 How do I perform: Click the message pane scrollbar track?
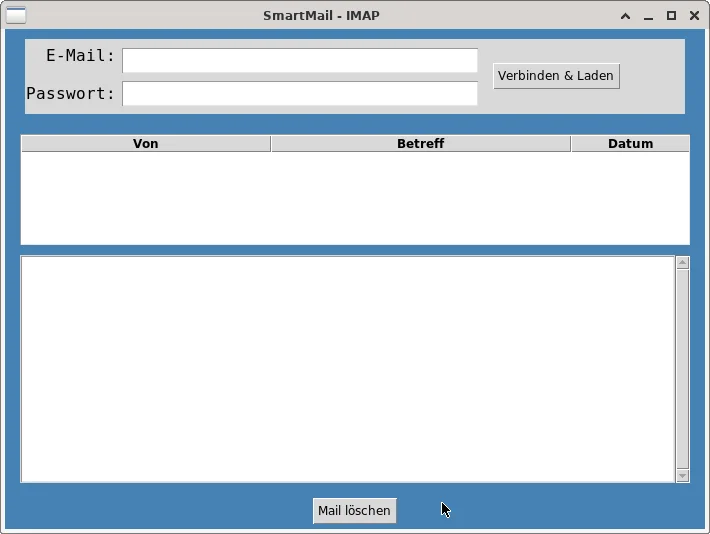click(682, 369)
